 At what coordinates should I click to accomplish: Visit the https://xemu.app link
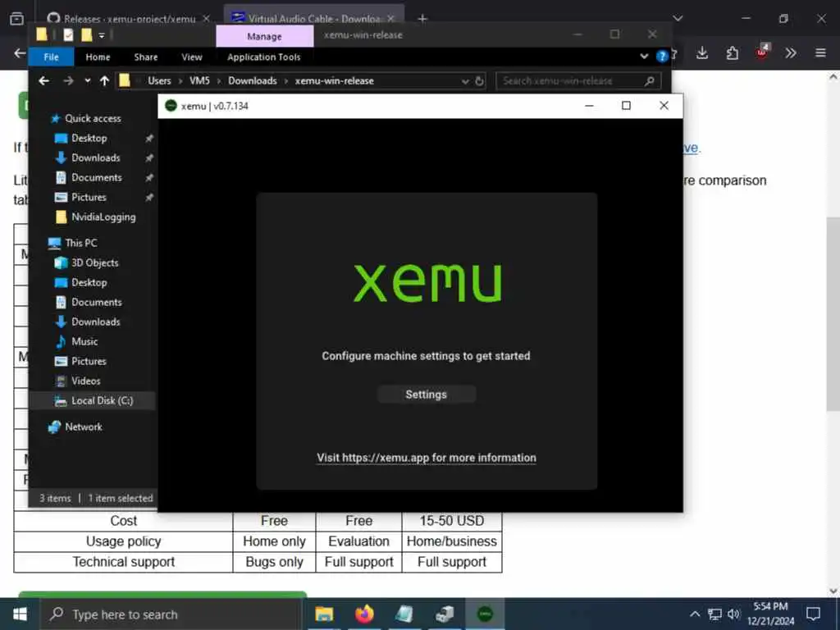tap(426, 458)
